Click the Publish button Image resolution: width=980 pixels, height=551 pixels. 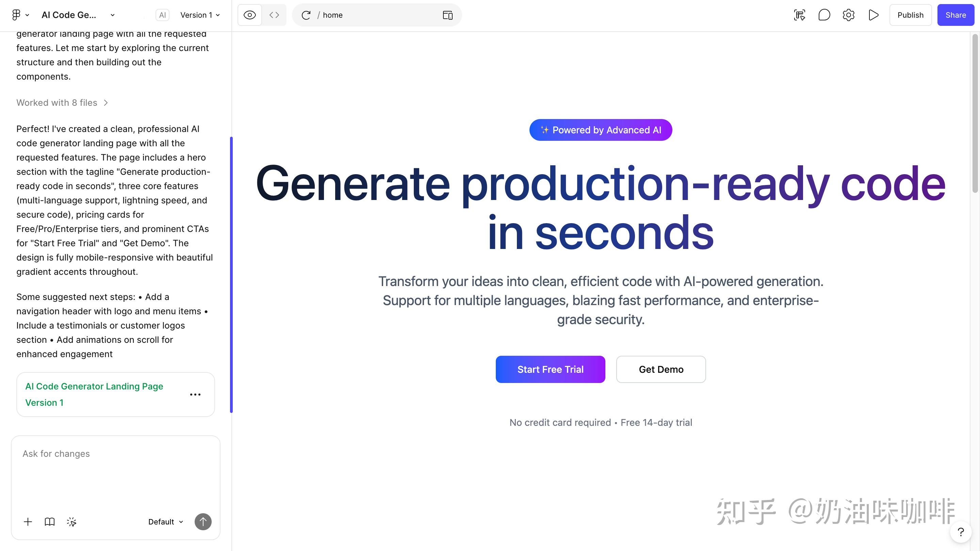click(x=910, y=15)
